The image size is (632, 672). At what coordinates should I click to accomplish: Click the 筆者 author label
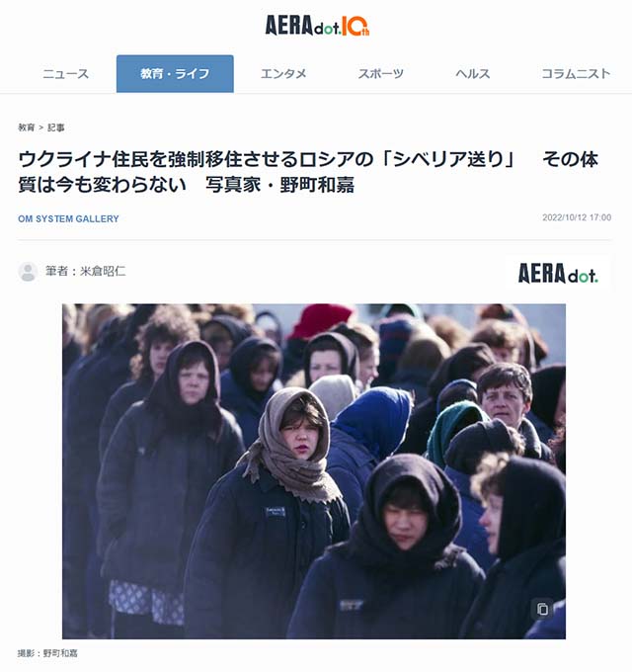click(x=56, y=271)
